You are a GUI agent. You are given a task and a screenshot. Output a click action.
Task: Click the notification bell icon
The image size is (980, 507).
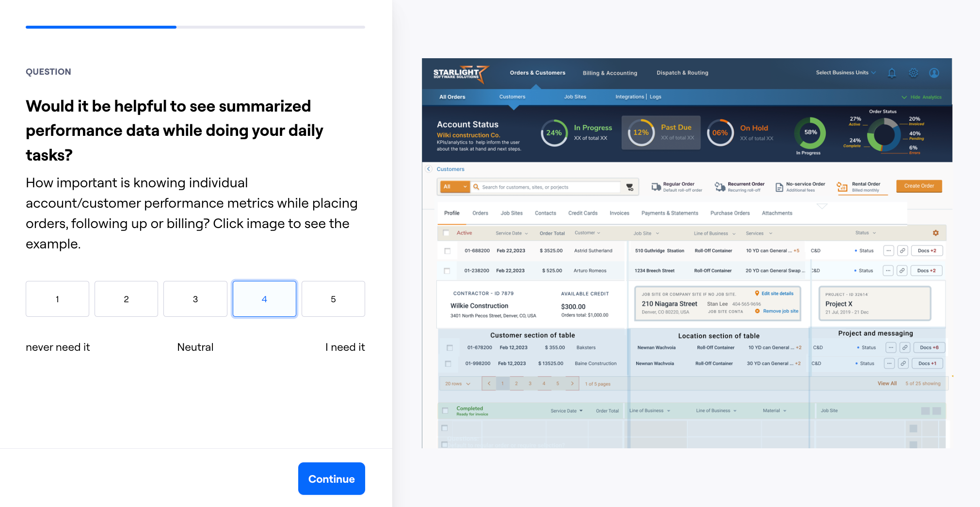point(891,73)
